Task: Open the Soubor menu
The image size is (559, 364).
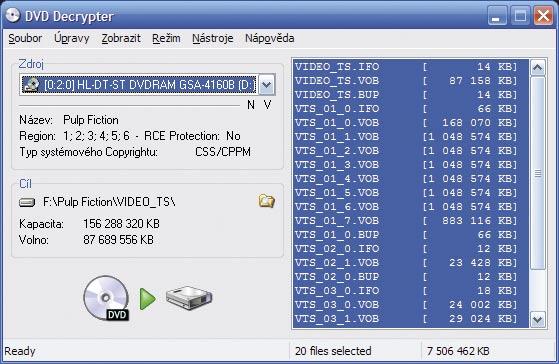Action: point(25,38)
